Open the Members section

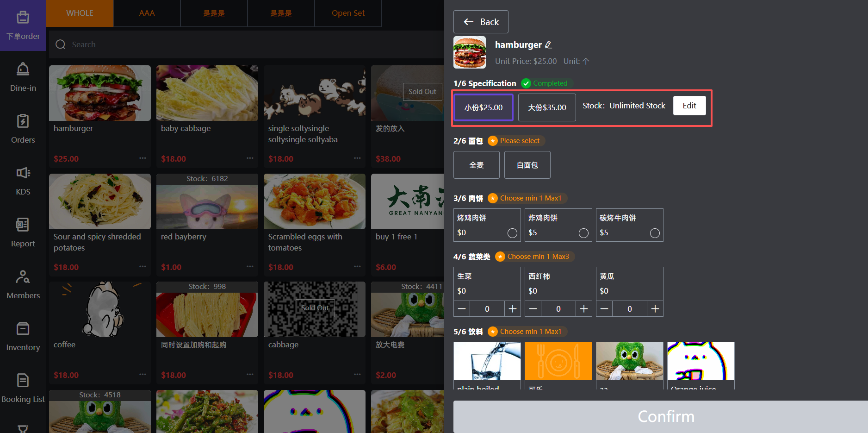tap(23, 284)
